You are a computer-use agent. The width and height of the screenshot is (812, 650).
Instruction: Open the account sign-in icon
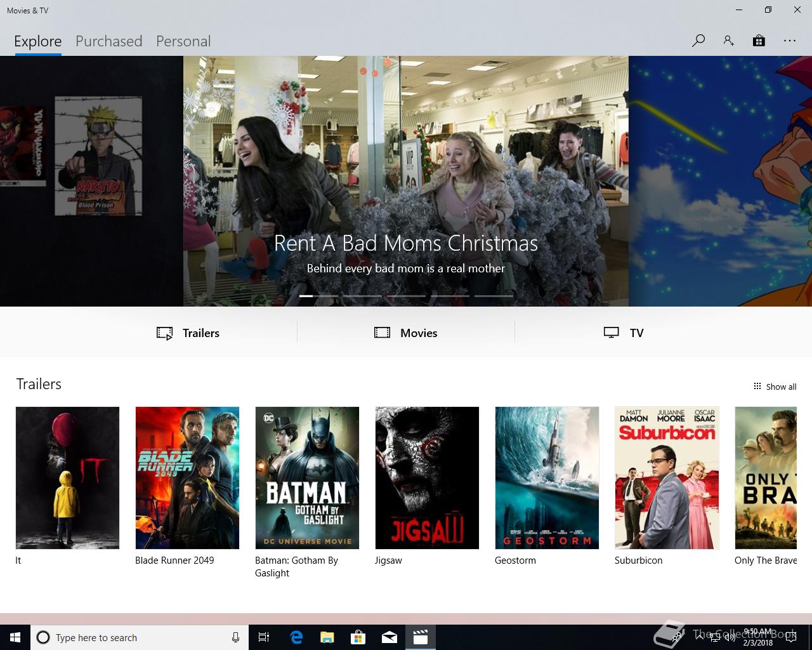click(728, 41)
